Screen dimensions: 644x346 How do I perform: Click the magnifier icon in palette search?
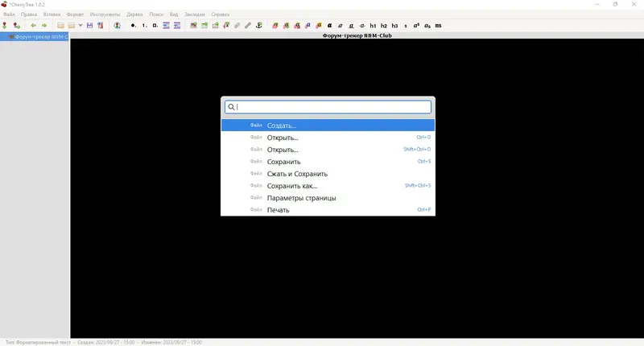click(231, 107)
